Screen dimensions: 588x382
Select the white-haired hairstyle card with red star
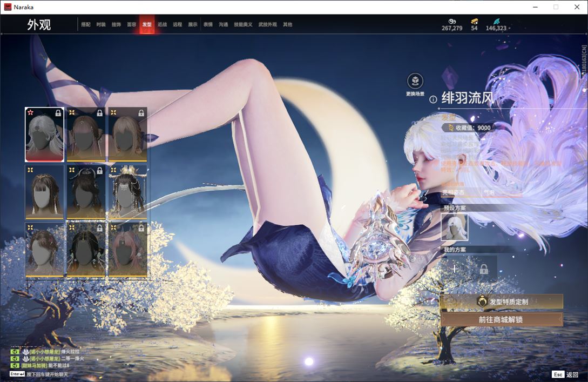(45, 135)
